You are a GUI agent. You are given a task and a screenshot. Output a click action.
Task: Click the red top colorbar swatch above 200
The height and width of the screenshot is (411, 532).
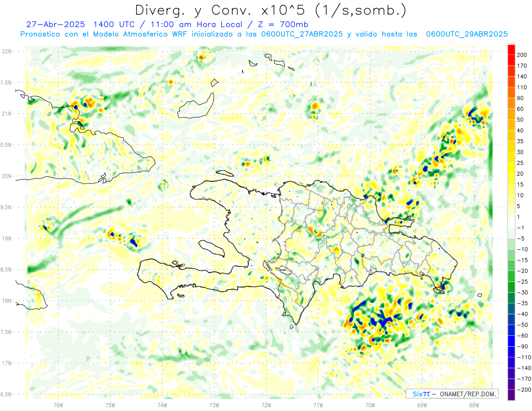click(x=511, y=49)
